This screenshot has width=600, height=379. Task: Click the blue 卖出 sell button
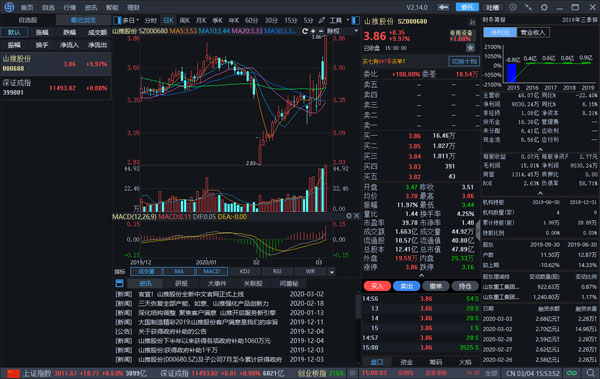406,286
